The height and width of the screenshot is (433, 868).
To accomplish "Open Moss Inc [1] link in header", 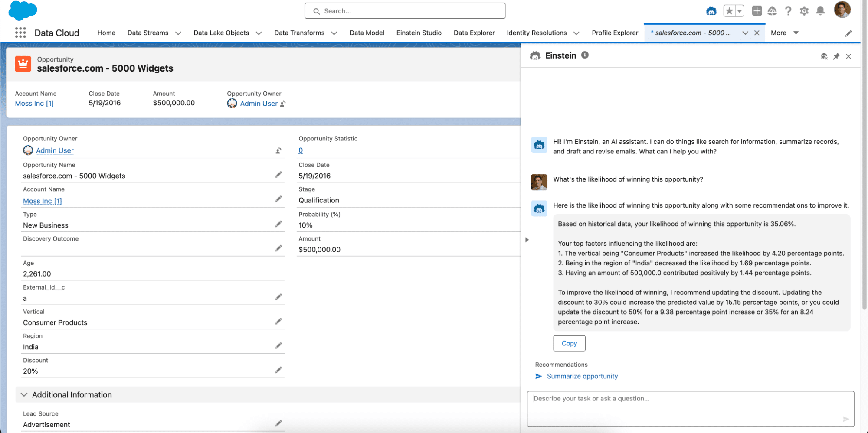I will click(34, 103).
